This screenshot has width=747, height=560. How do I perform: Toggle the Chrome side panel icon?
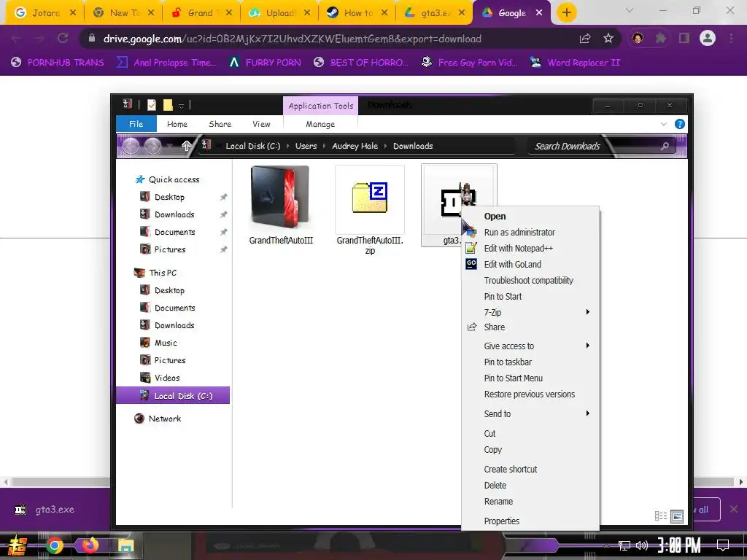[684, 38]
